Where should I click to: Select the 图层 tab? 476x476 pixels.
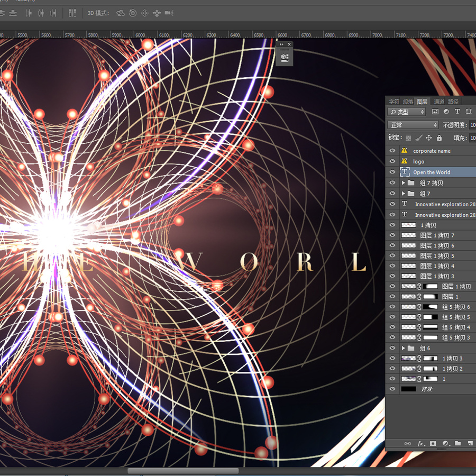422,102
